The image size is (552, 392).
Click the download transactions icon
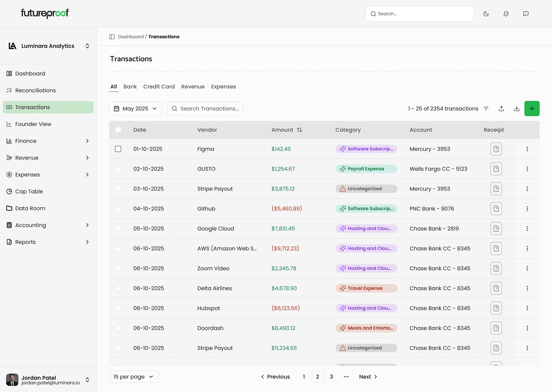point(517,108)
